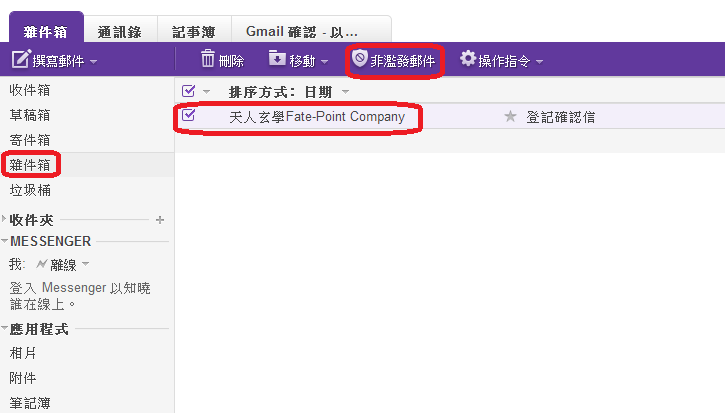Uncheck the 天人玄學Fate-Point Company email checkbox
The image size is (725, 413).
189,116
